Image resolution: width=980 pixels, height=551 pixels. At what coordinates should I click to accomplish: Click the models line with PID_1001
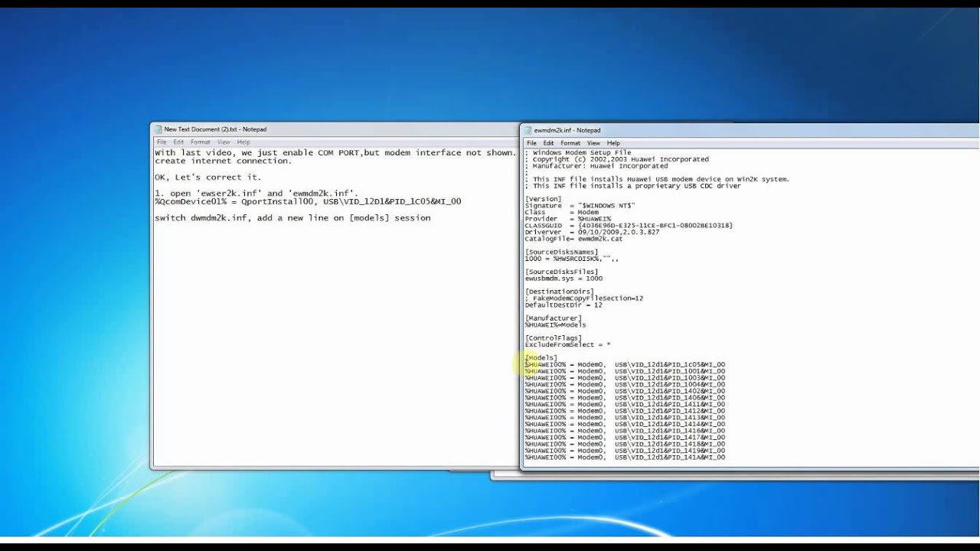coord(625,372)
